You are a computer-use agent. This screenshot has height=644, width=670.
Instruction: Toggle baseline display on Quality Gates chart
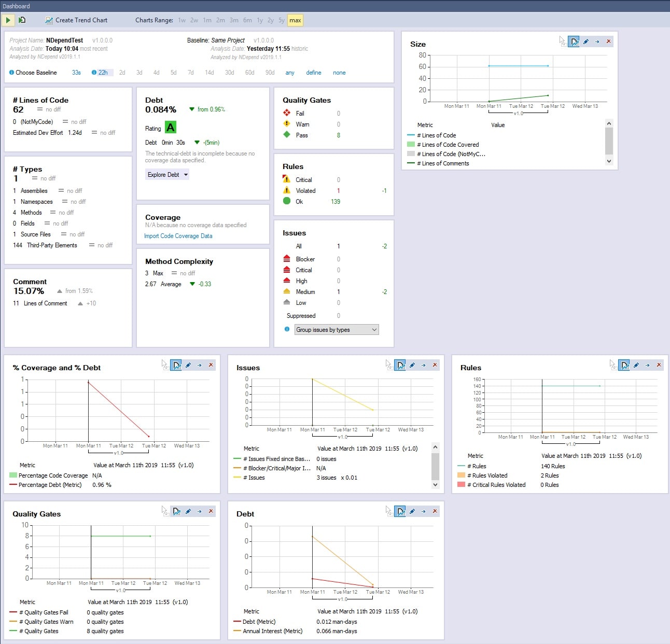tap(176, 511)
